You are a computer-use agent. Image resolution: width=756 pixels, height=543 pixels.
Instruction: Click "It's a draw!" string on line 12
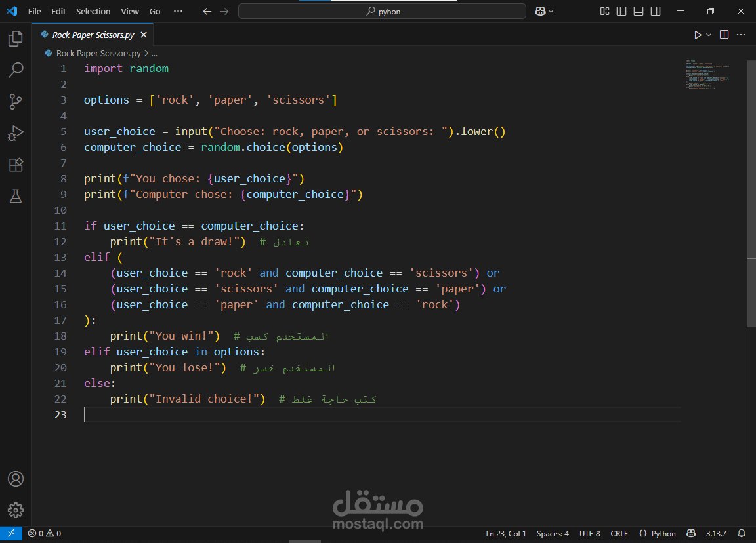point(194,241)
